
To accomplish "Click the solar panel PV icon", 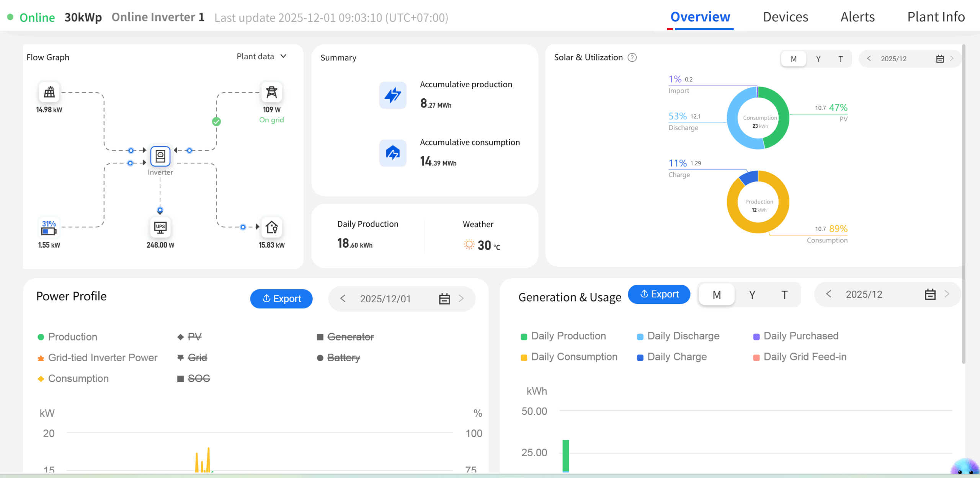I will point(49,92).
